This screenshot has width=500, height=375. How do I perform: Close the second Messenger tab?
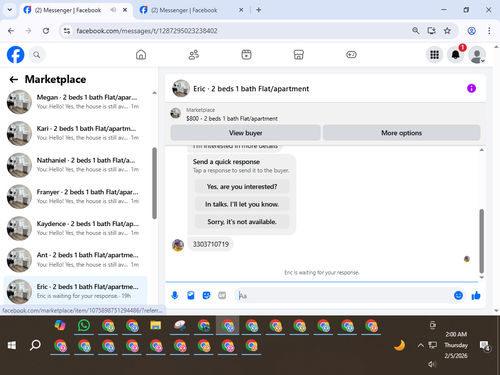[241, 10]
